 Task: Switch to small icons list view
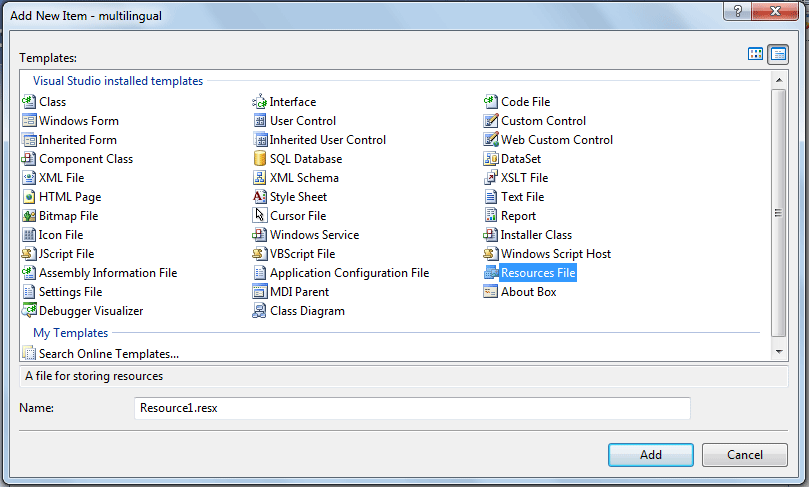(x=778, y=54)
